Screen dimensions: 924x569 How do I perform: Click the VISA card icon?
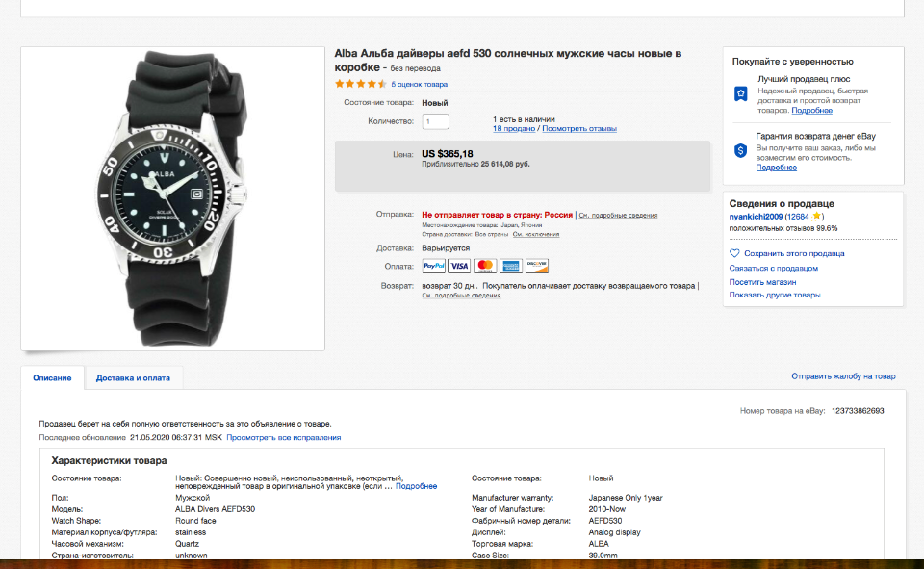click(460, 266)
